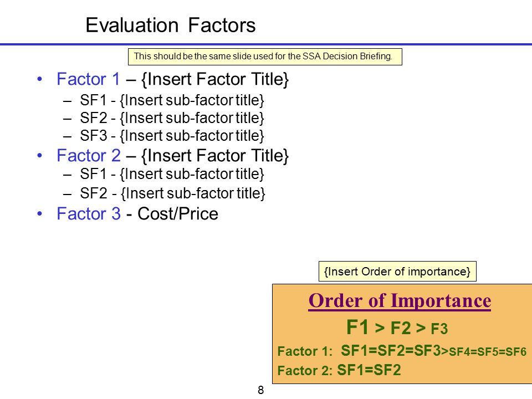Viewport: 532px width, 399px height.
Task: Select the Factor 1 sub-factor ordering line
Action: point(402,351)
